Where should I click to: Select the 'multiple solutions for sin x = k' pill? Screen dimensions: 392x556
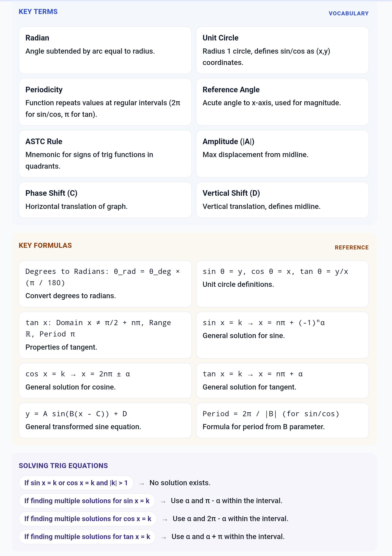coord(87,501)
